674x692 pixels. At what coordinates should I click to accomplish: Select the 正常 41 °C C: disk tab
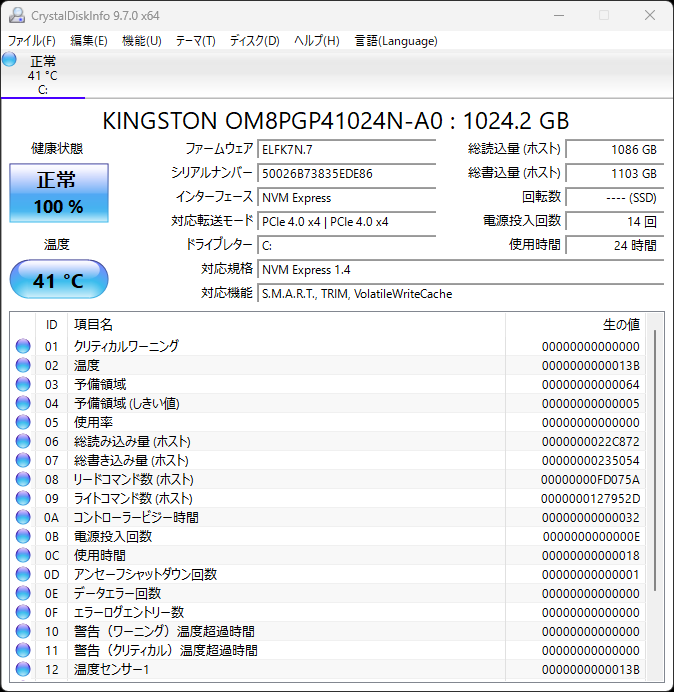click(43, 75)
